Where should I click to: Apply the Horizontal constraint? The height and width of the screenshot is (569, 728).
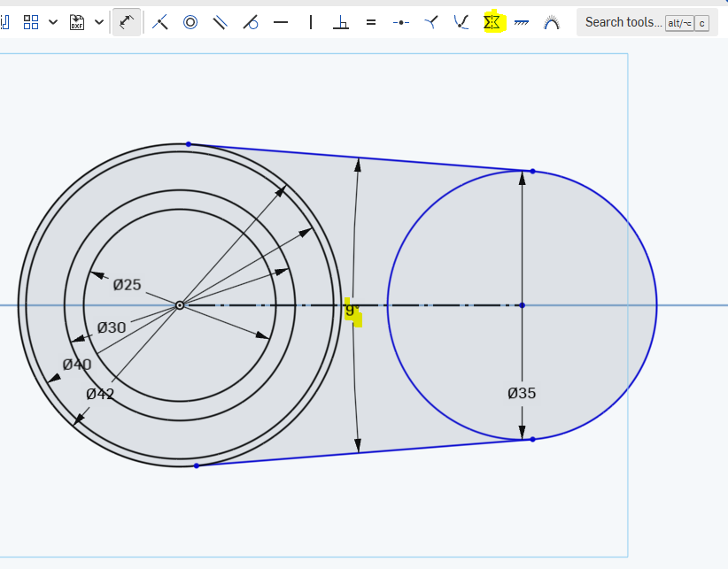(x=281, y=22)
